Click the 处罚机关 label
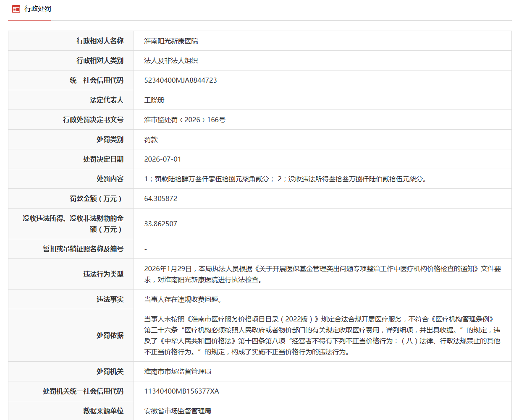519x420 pixels. pyautogui.click(x=110, y=371)
